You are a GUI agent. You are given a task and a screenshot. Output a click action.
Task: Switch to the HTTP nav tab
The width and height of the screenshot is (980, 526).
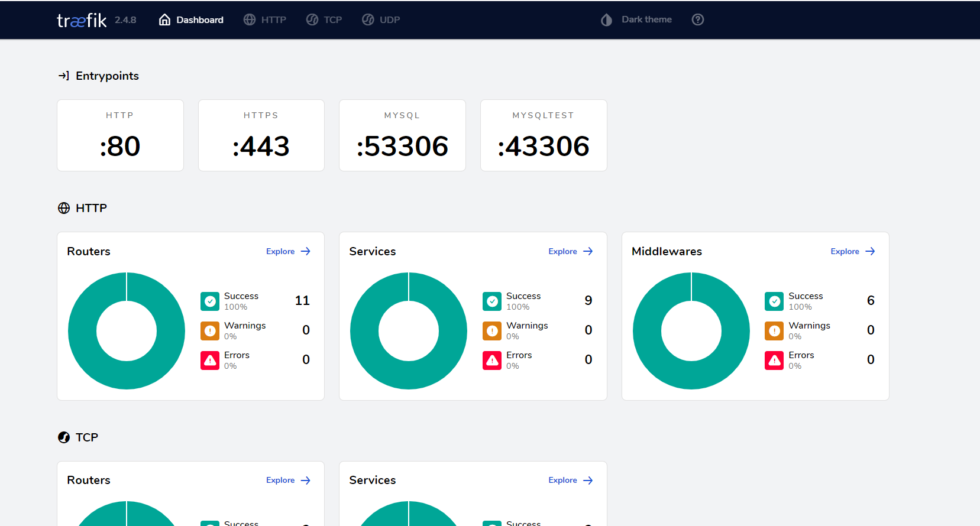click(x=265, y=20)
